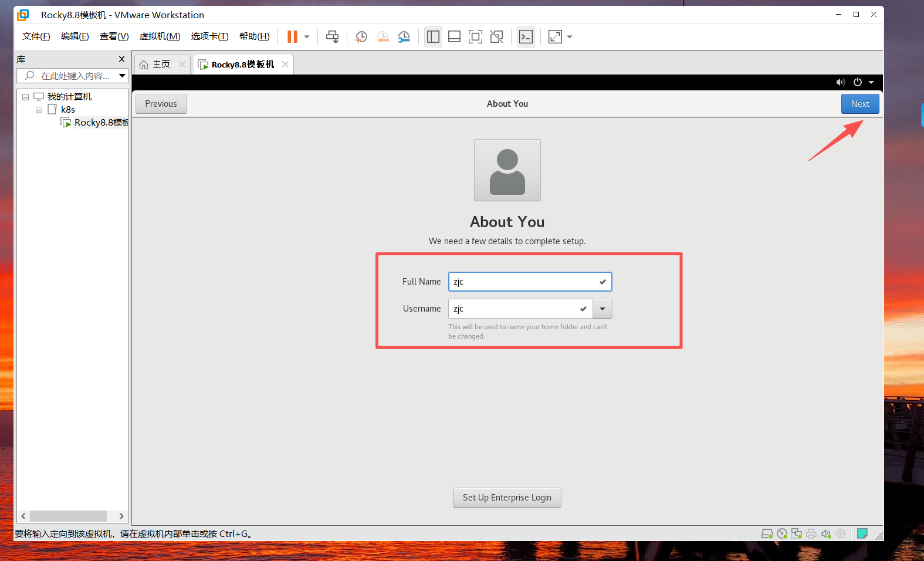Click the network adapter status icon
924x561 pixels.
tap(797, 533)
